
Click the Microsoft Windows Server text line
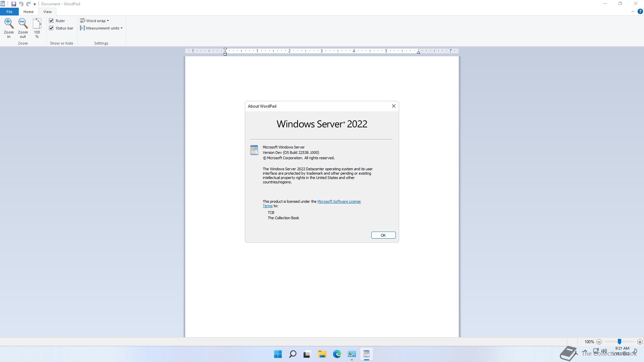point(283,147)
